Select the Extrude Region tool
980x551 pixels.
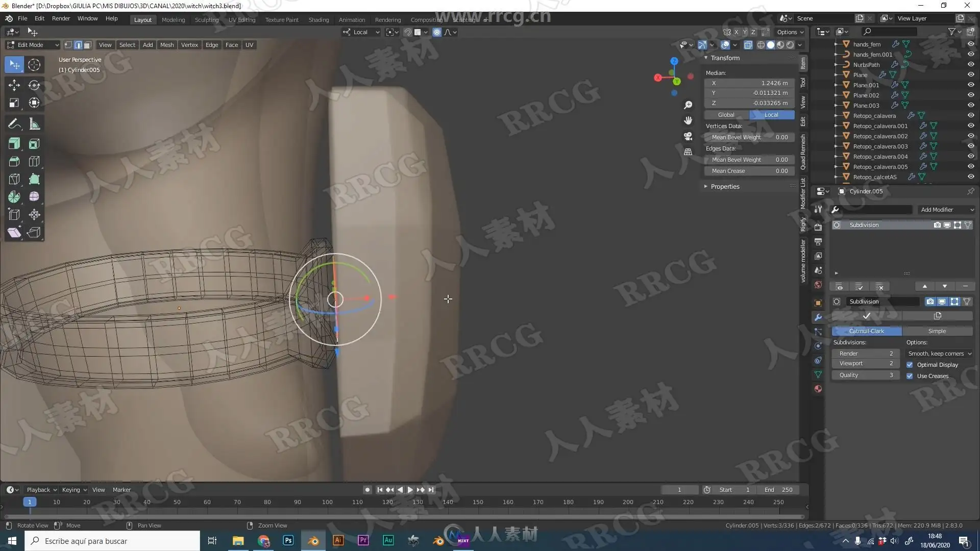tap(14, 144)
